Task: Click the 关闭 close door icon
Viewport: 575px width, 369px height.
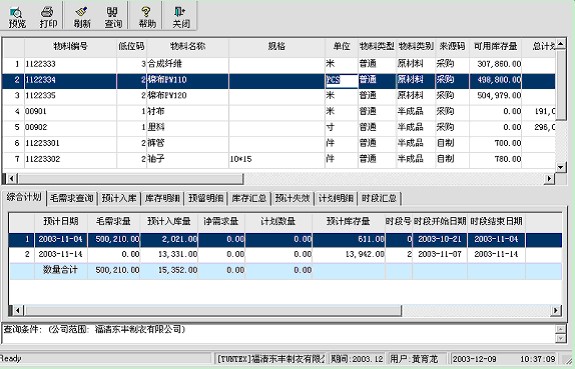Action: tap(181, 17)
